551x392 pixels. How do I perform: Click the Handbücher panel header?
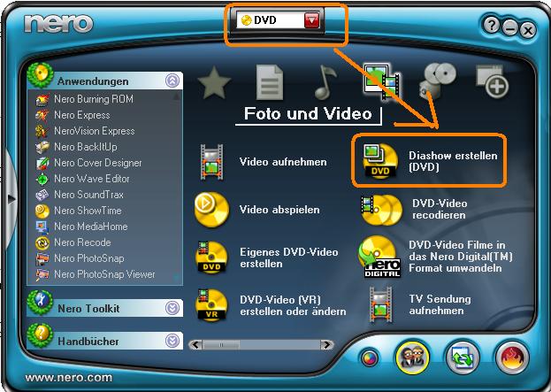[104, 341]
